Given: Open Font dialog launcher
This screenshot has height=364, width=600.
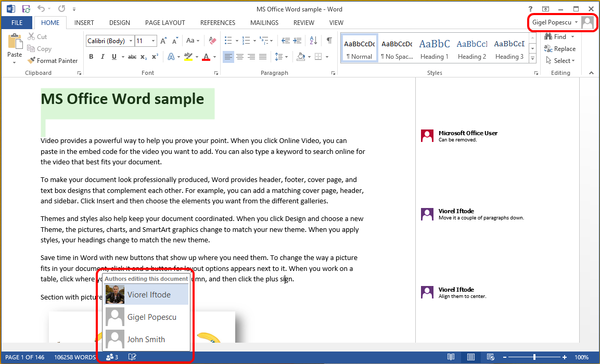Looking at the screenshot, I should [x=216, y=73].
